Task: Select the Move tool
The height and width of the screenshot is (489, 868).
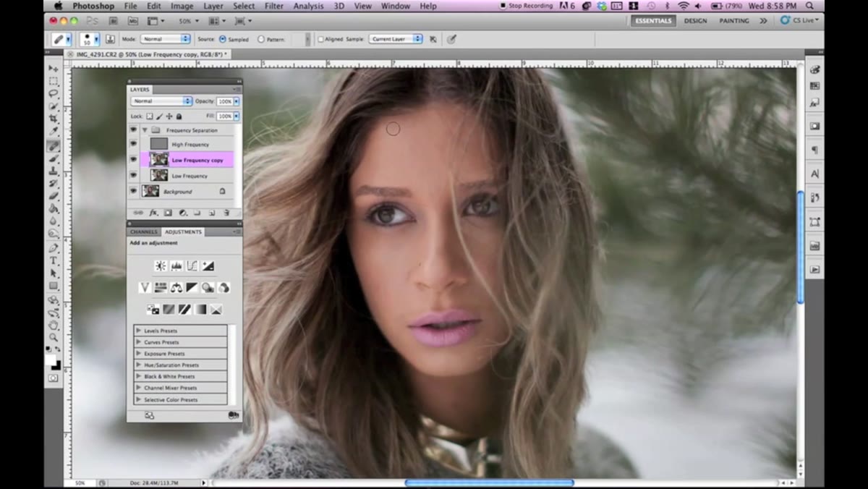Action: 54,67
